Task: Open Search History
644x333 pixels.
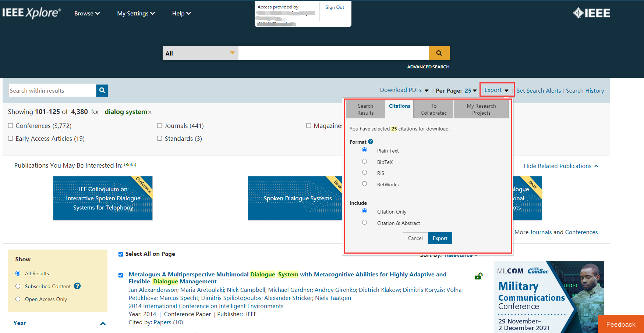Action: click(x=585, y=90)
